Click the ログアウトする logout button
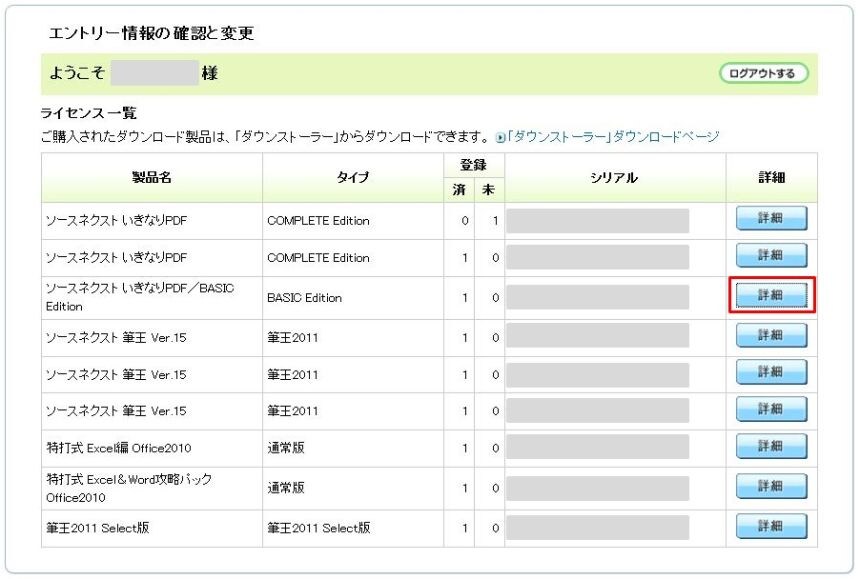The height and width of the screenshot is (579, 860). pyautogui.click(x=763, y=73)
